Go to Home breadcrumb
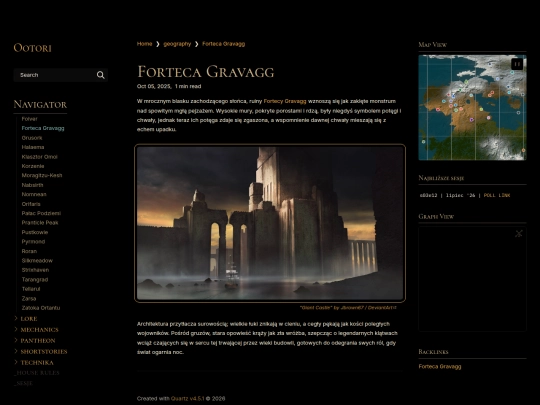The width and height of the screenshot is (540, 405). tap(144, 44)
